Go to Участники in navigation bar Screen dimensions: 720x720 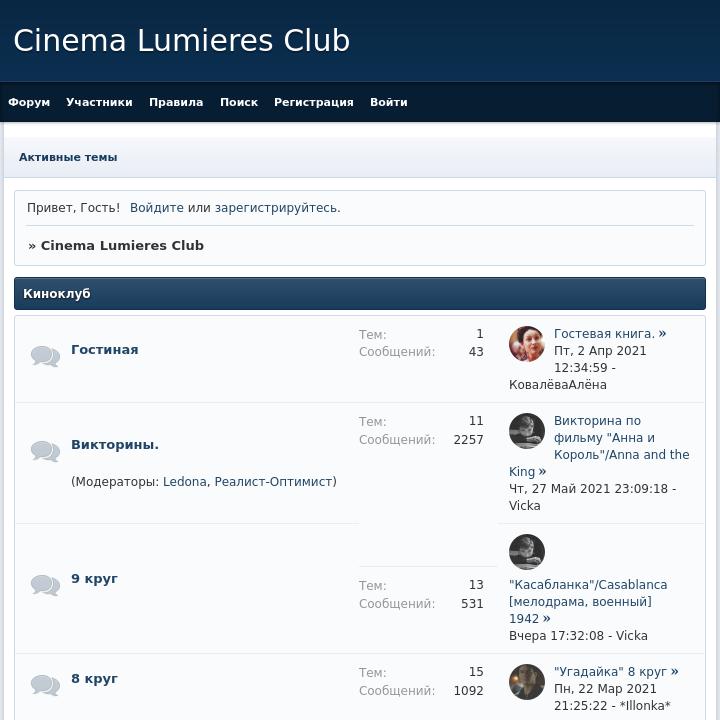(99, 102)
